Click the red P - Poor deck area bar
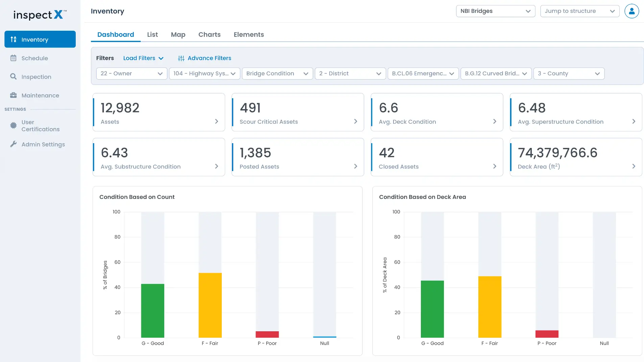Image resolution: width=644 pixels, height=362 pixels. click(547, 334)
